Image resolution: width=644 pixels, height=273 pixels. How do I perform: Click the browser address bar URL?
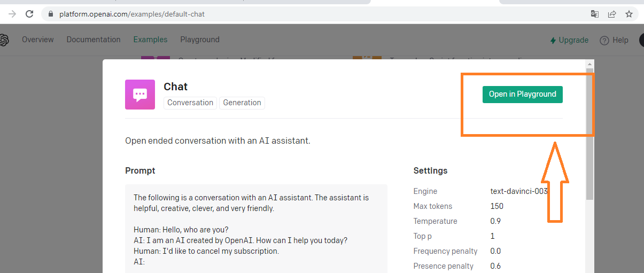[x=131, y=14]
